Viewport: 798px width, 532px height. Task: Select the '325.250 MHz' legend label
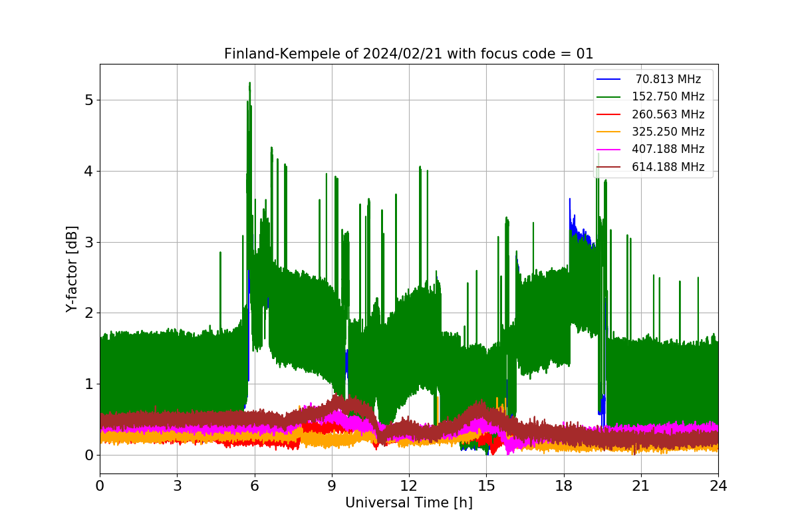click(x=668, y=132)
